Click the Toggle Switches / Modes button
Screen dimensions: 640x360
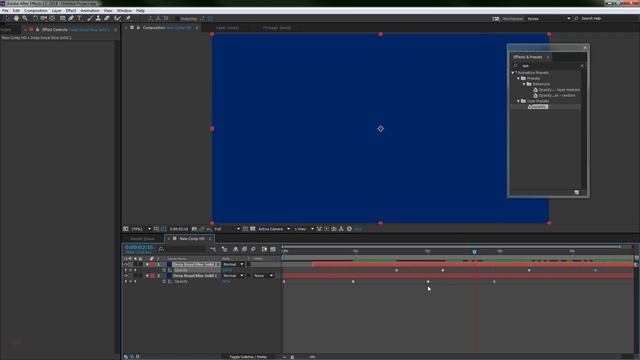tap(248, 357)
